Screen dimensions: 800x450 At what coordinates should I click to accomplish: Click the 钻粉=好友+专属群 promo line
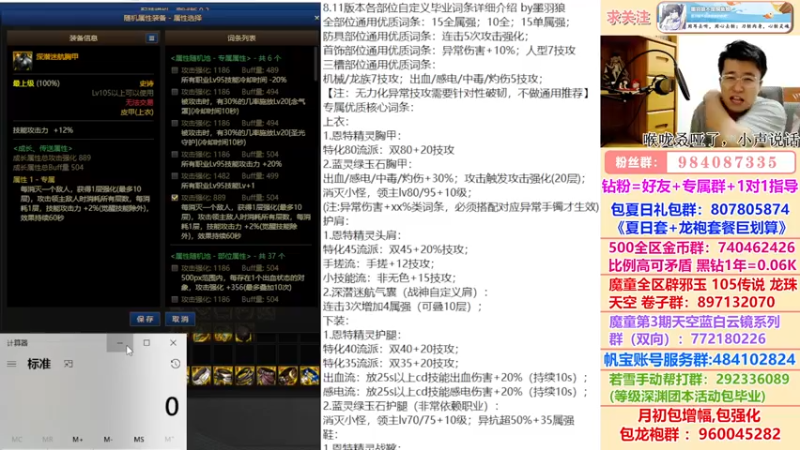pyautogui.click(x=699, y=186)
